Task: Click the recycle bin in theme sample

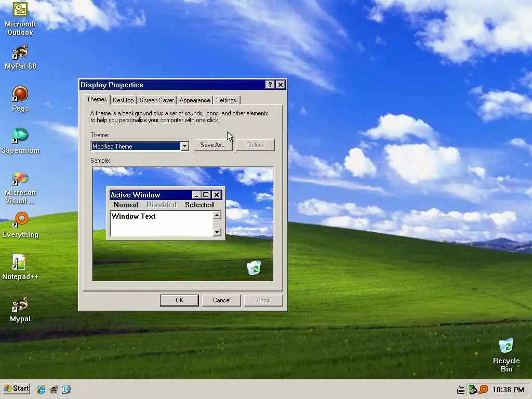Action: [254, 268]
